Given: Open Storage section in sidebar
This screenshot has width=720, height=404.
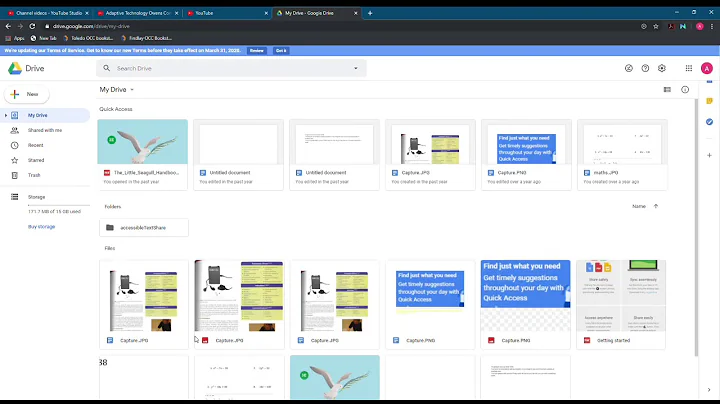Looking at the screenshot, I should pyautogui.click(x=45, y=197).
